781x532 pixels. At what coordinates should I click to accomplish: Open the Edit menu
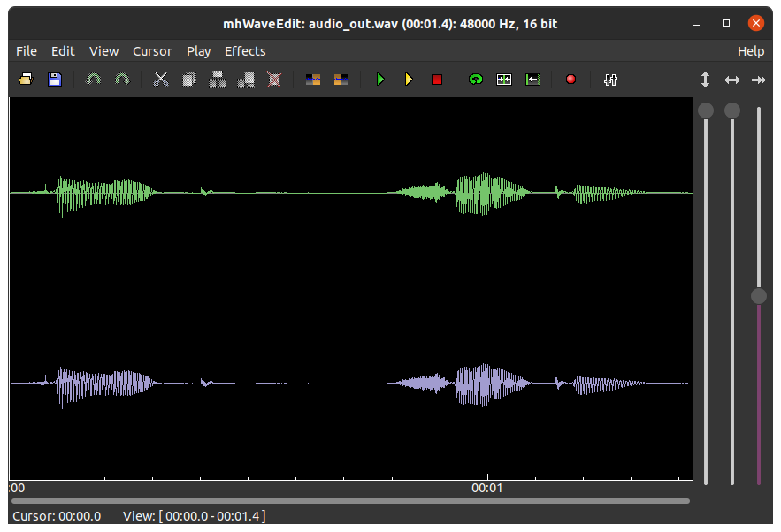(63, 51)
